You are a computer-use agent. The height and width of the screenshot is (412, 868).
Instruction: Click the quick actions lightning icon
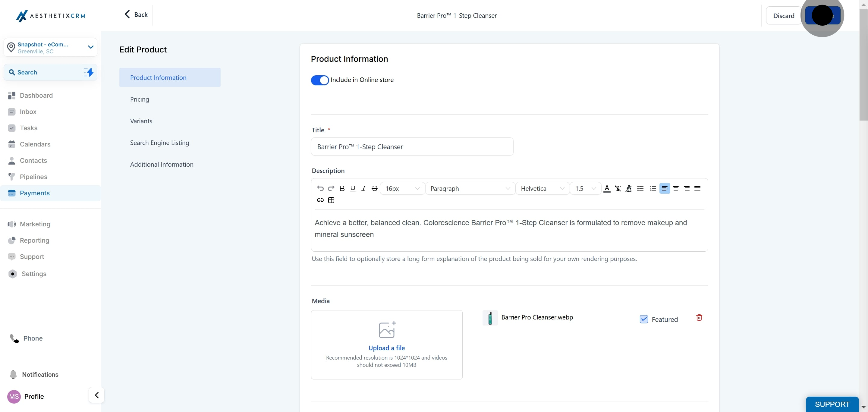[89, 72]
